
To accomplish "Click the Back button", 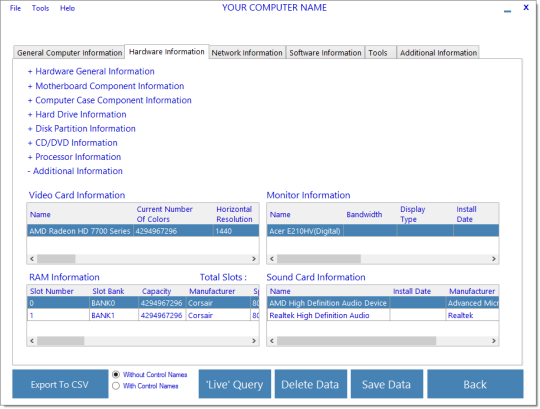I will 475,384.
